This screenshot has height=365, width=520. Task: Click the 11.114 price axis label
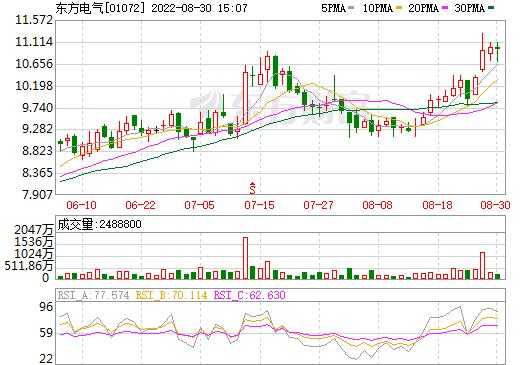[x=34, y=42]
